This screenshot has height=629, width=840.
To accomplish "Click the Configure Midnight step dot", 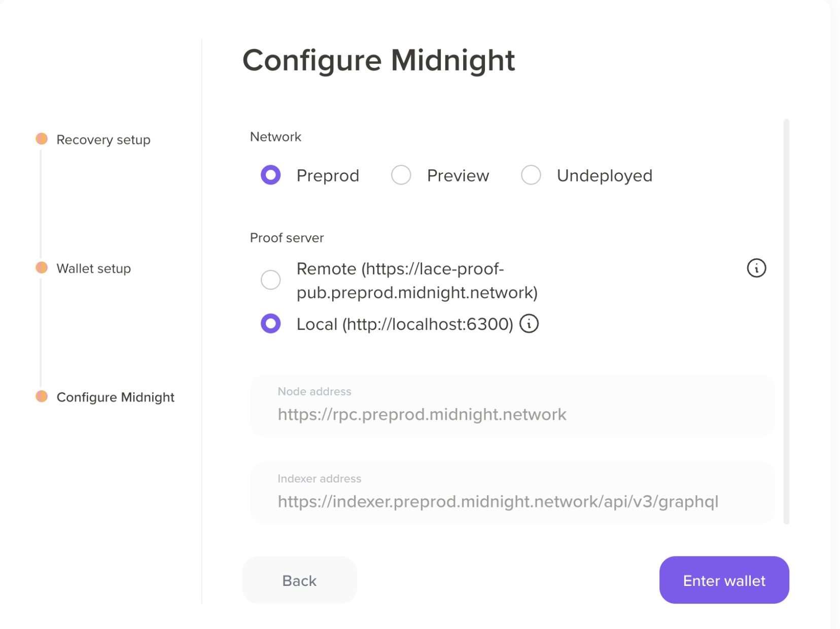I will click(42, 396).
